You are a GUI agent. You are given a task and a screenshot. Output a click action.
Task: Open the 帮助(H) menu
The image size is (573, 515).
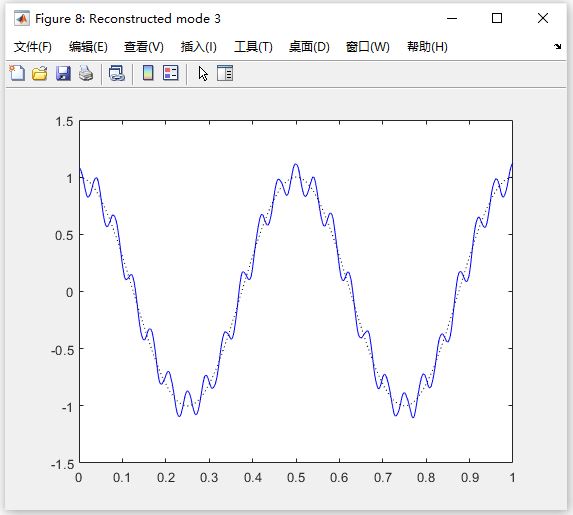pyautogui.click(x=427, y=47)
